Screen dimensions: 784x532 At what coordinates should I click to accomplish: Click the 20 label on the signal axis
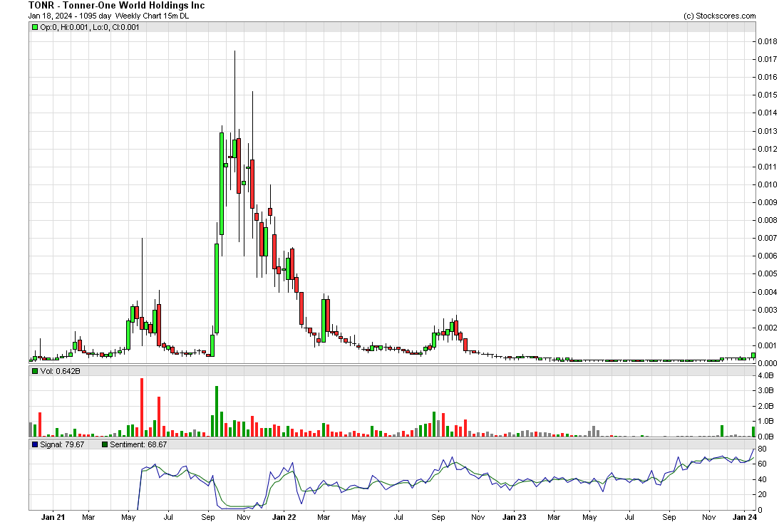tap(763, 494)
